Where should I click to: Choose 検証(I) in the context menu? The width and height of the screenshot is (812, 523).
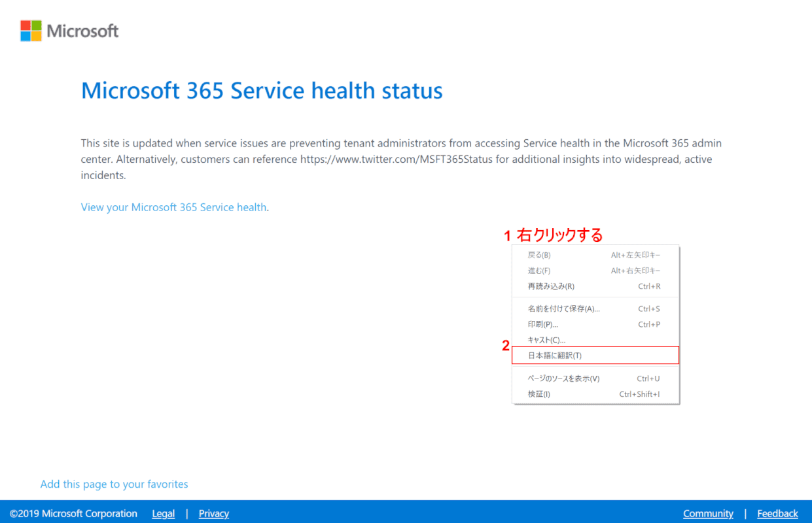[596, 394]
